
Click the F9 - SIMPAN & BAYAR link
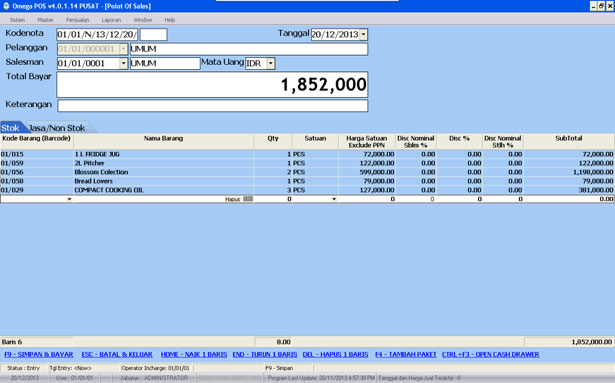(x=39, y=354)
